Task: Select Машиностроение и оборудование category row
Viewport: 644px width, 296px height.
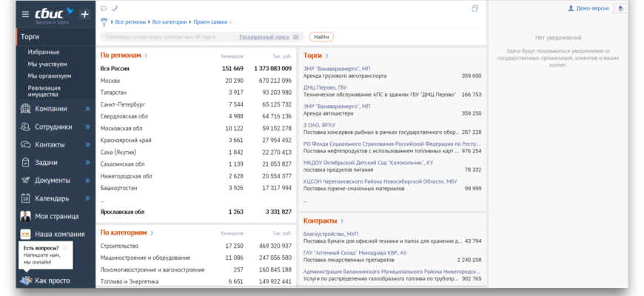Action: pos(196,258)
